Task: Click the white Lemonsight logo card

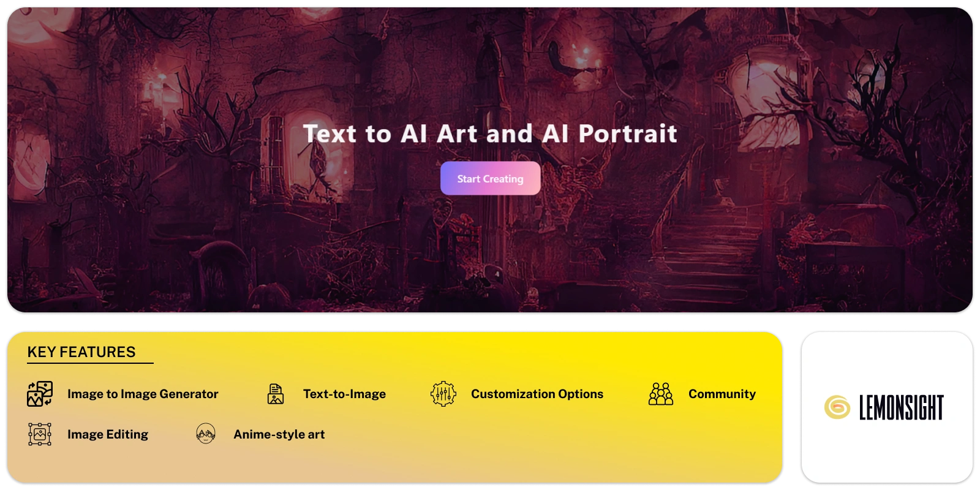Action: click(887, 407)
